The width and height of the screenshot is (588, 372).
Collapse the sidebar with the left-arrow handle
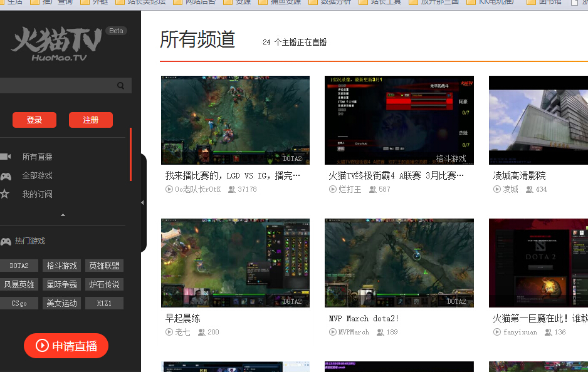click(142, 202)
